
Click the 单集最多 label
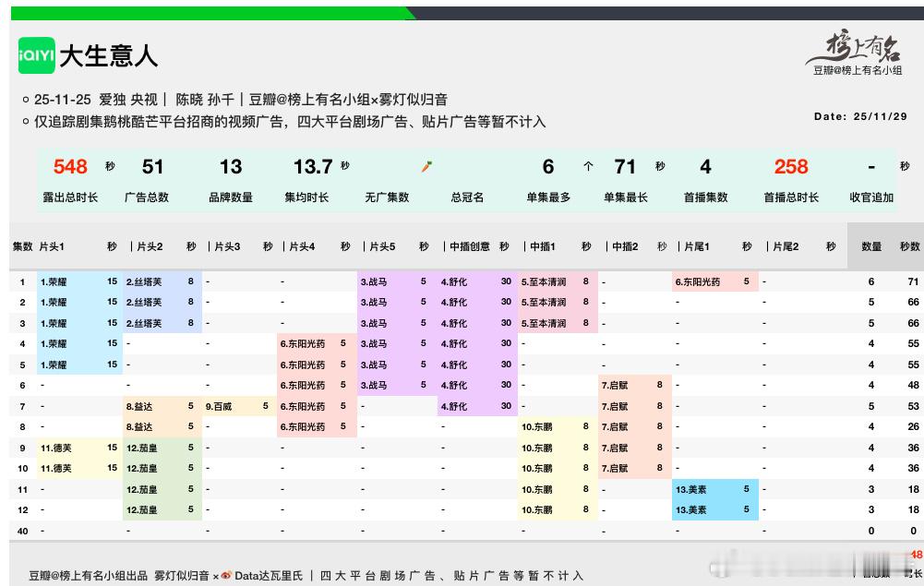pos(548,197)
